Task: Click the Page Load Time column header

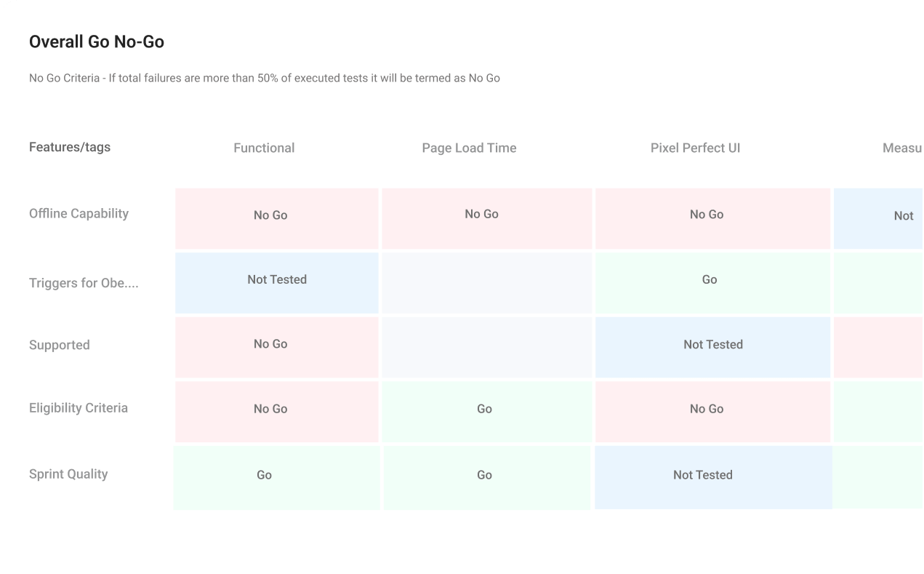Action: click(x=469, y=148)
